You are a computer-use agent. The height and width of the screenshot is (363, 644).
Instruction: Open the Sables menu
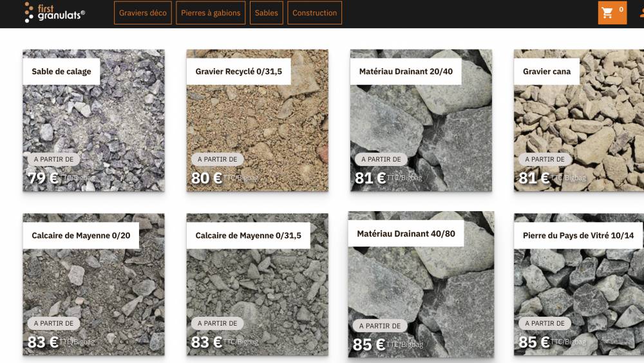click(266, 13)
